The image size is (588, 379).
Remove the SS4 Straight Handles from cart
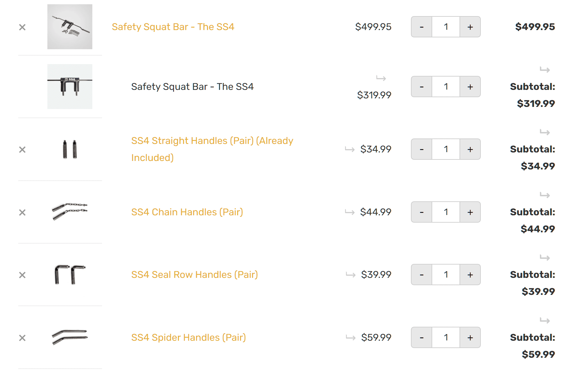coord(22,149)
